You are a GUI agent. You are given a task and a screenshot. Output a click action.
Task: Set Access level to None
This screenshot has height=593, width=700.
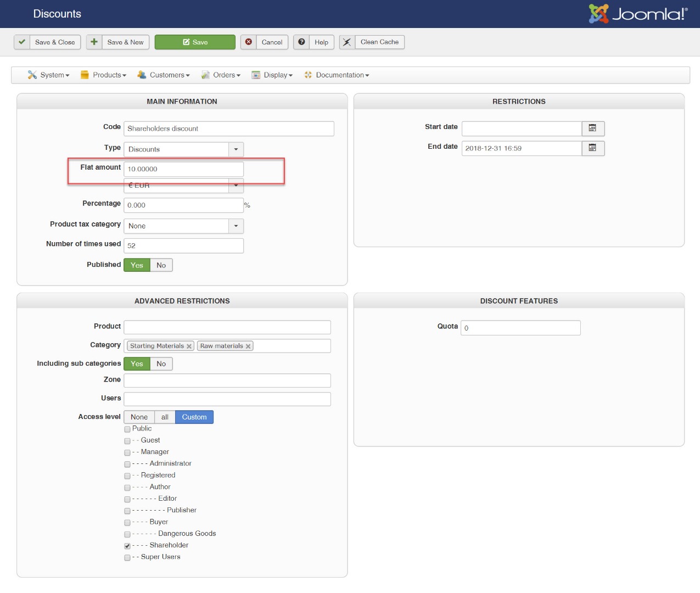(139, 417)
